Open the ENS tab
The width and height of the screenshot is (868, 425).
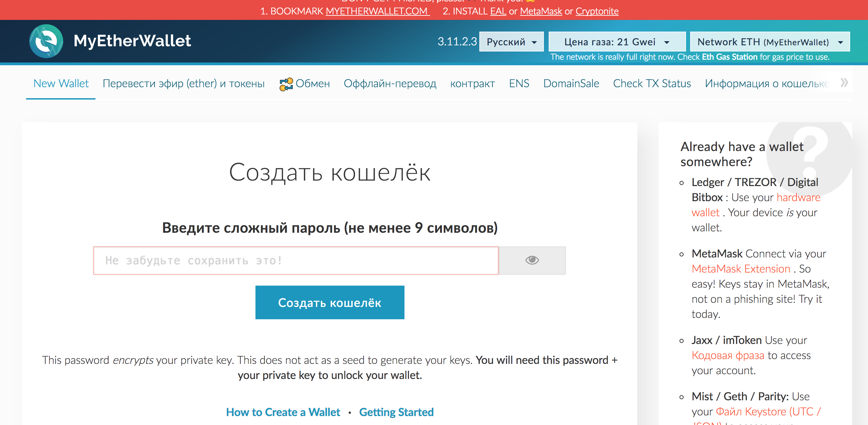pos(519,83)
